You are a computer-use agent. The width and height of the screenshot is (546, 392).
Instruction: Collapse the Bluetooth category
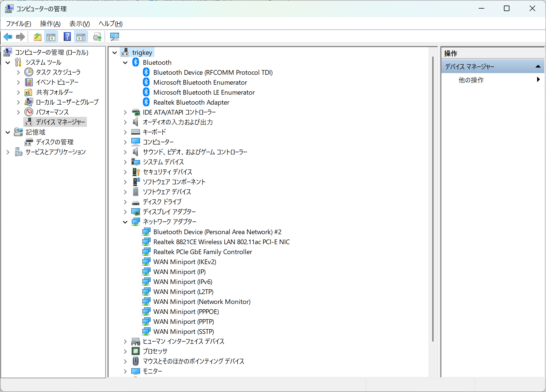coord(125,63)
